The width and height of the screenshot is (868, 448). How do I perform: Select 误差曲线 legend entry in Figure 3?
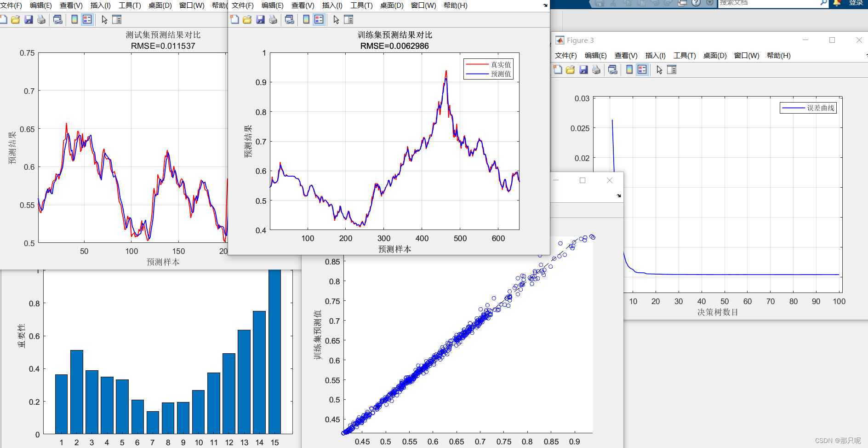808,108
